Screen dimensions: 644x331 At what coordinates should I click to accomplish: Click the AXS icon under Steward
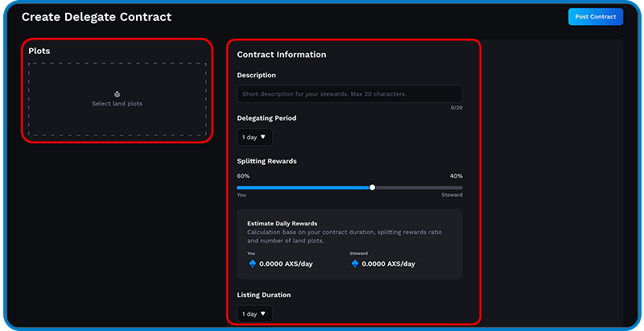point(355,263)
